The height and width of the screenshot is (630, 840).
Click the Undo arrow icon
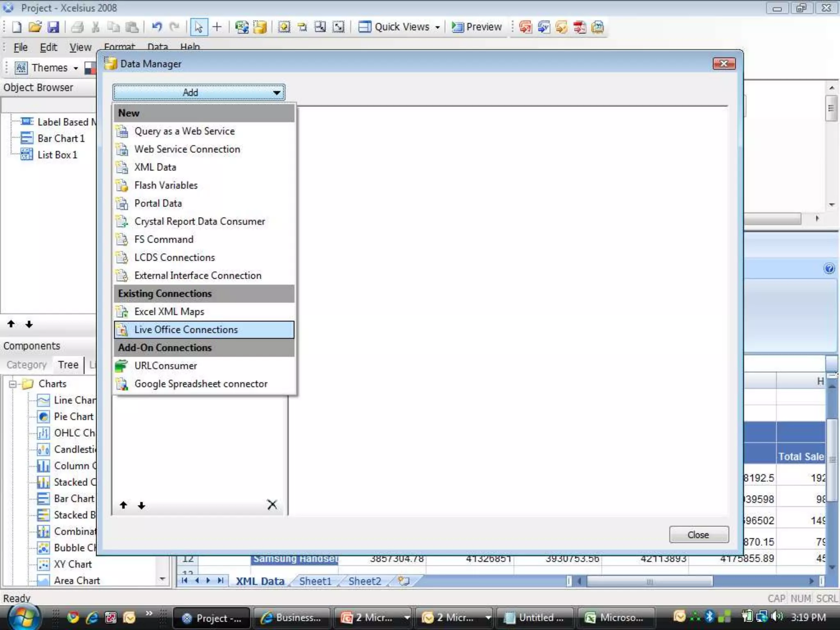click(157, 27)
